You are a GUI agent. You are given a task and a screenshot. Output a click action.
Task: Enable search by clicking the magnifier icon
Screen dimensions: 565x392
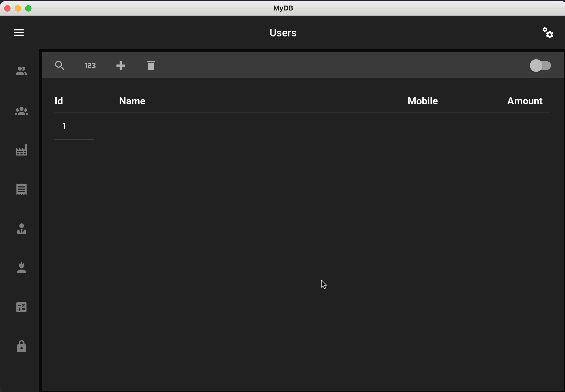coord(59,65)
